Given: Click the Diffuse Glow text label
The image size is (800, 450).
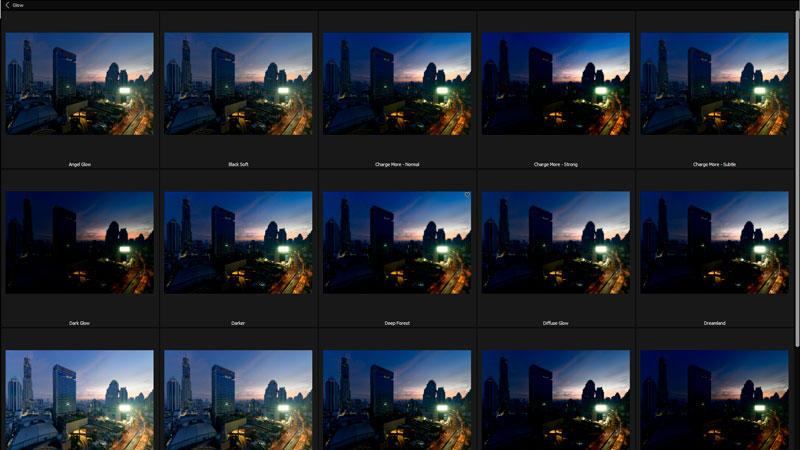Looking at the screenshot, I should click(556, 323).
